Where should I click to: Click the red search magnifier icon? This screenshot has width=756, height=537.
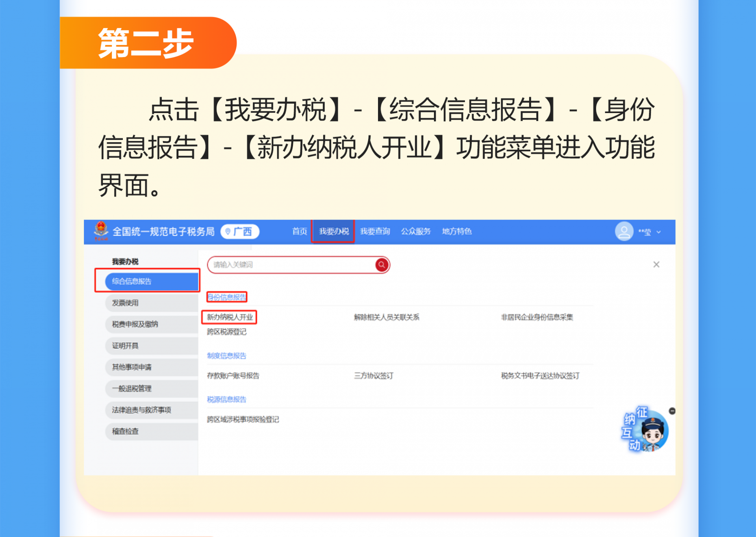[x=382, y=265]
